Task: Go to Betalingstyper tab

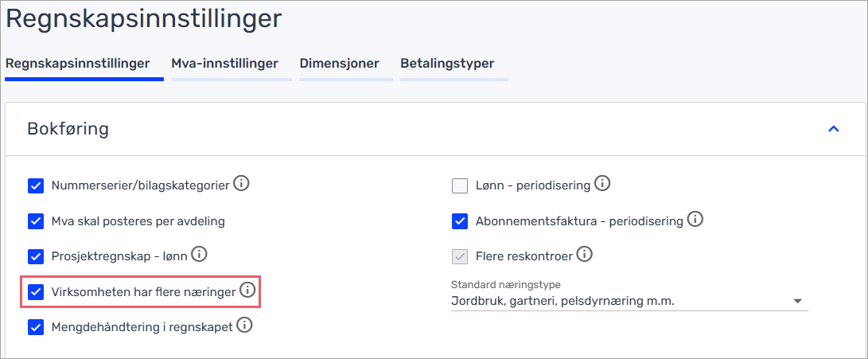Action: [447, 64]
